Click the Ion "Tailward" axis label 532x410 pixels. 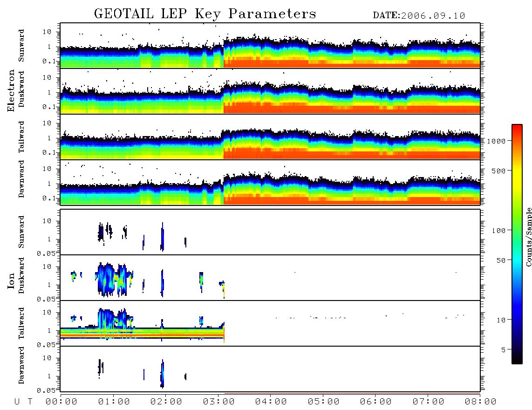coord(21,323)
